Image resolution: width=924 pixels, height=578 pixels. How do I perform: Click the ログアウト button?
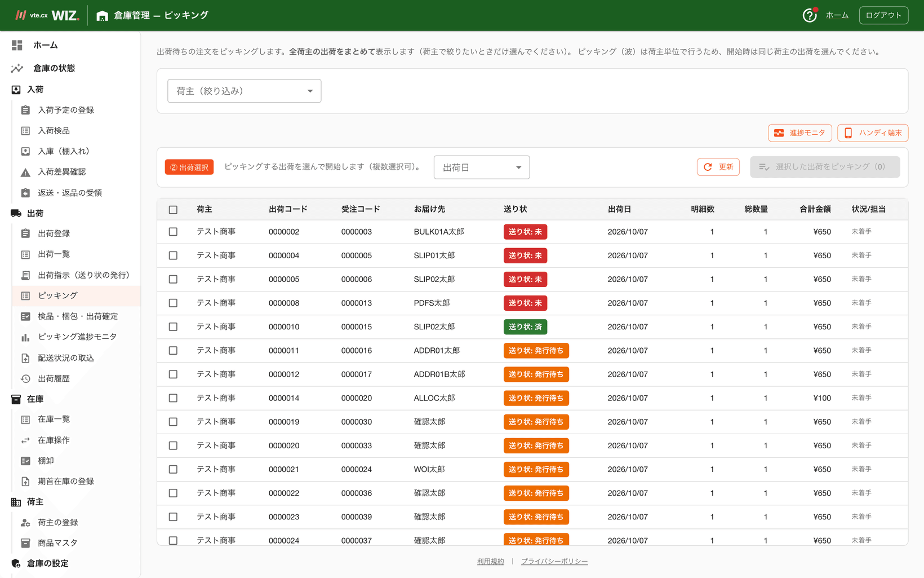point(883,15)
